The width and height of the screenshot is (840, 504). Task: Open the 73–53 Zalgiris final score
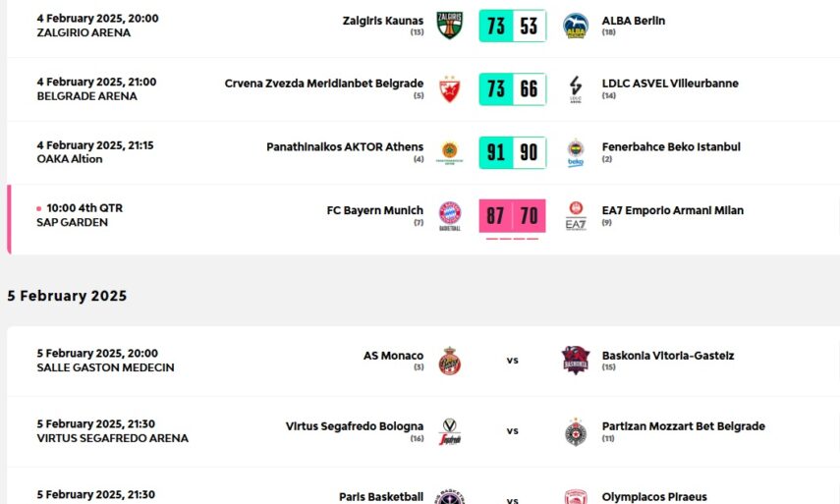coord(512,26)
